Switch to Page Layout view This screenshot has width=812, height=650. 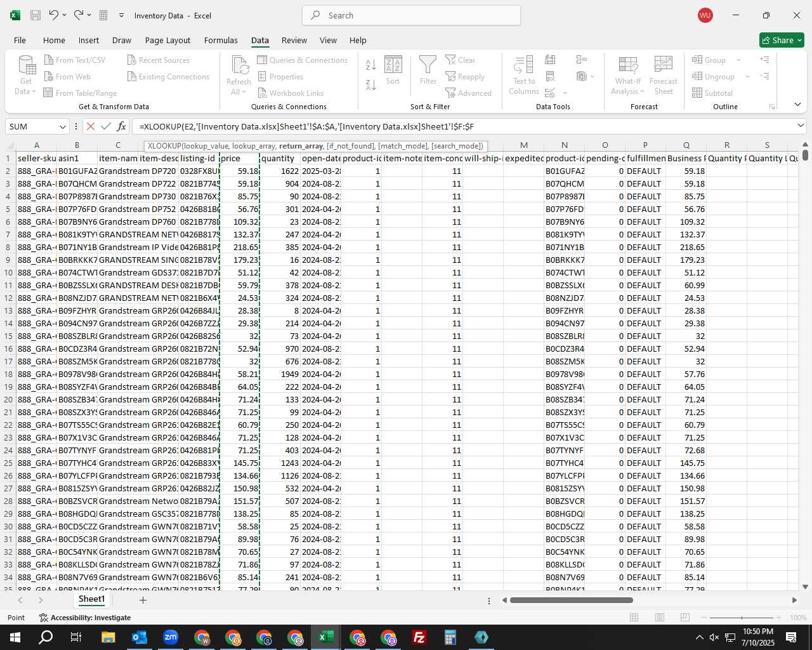660,618
